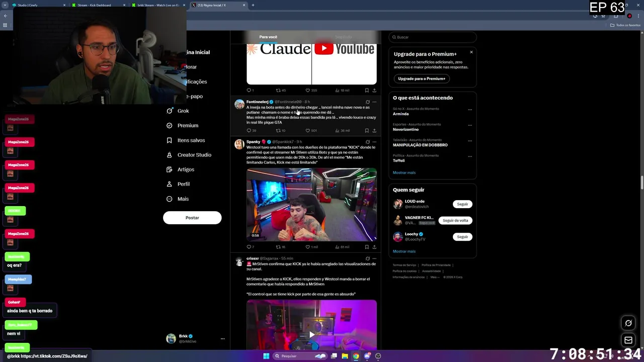Share the Fontinnelerj post
644x362 pixels.
coord(374,131)
